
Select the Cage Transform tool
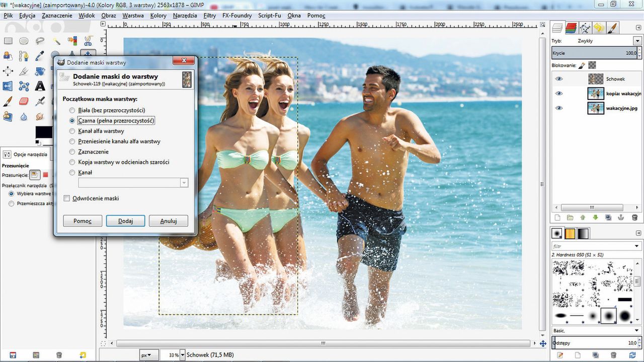[x=24, y=86]
